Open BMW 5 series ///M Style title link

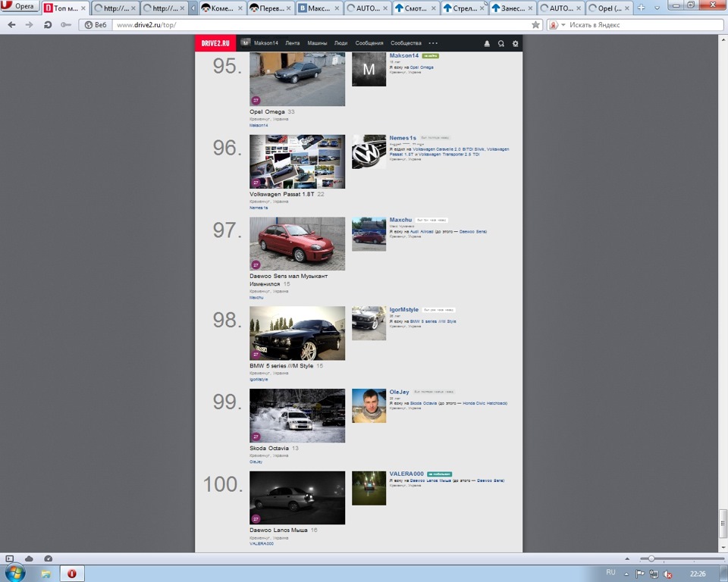281,366
